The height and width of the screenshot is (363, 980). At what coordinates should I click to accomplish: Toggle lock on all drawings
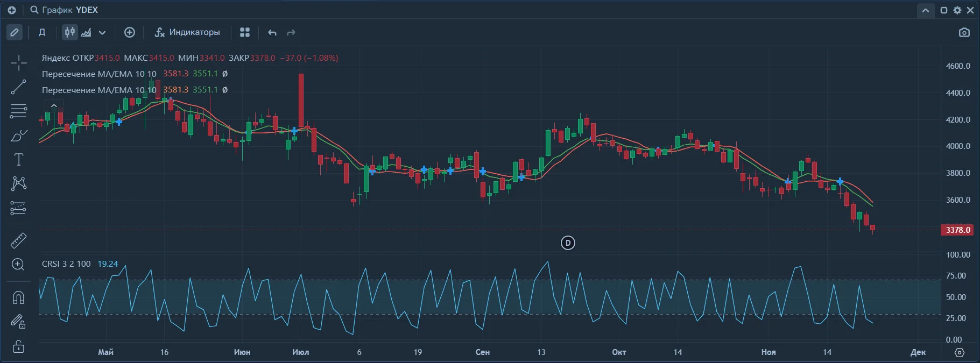click(18, 346)
